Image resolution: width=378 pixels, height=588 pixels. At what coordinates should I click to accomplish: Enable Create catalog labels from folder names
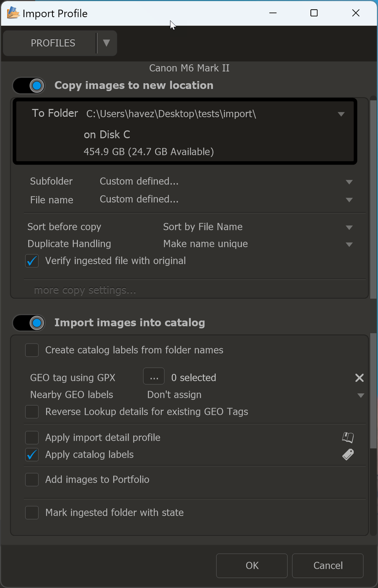tap(32, 350)
